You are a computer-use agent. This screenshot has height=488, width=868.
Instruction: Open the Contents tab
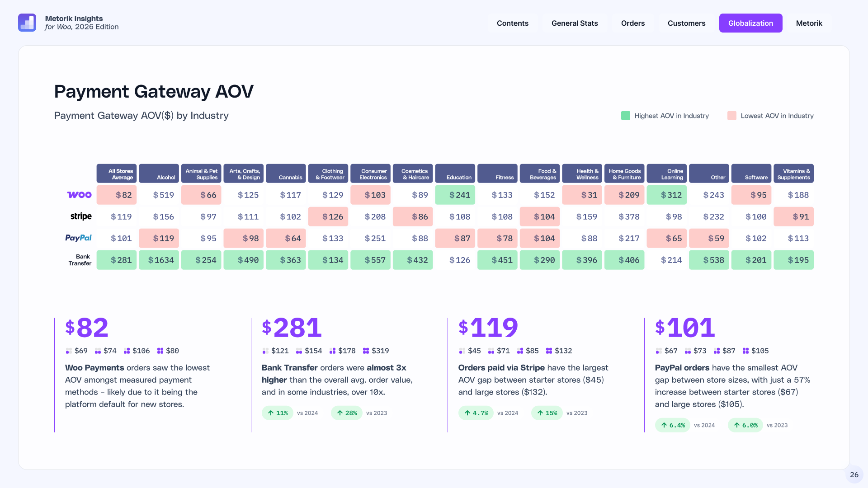[x=512, y=23]
